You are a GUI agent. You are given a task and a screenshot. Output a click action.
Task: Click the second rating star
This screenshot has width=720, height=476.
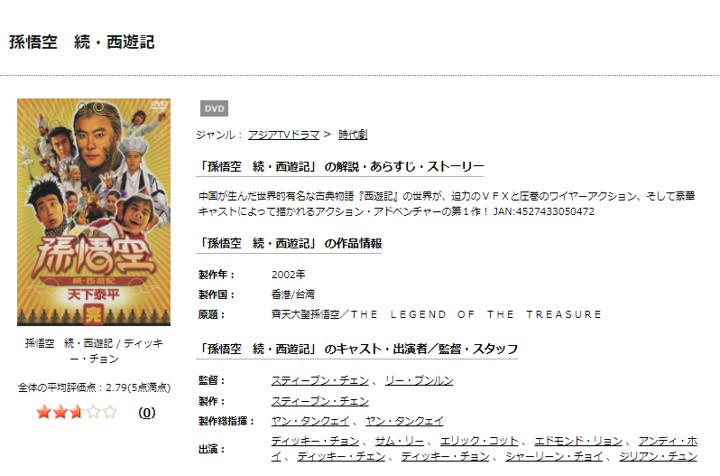tap(60, 412)
